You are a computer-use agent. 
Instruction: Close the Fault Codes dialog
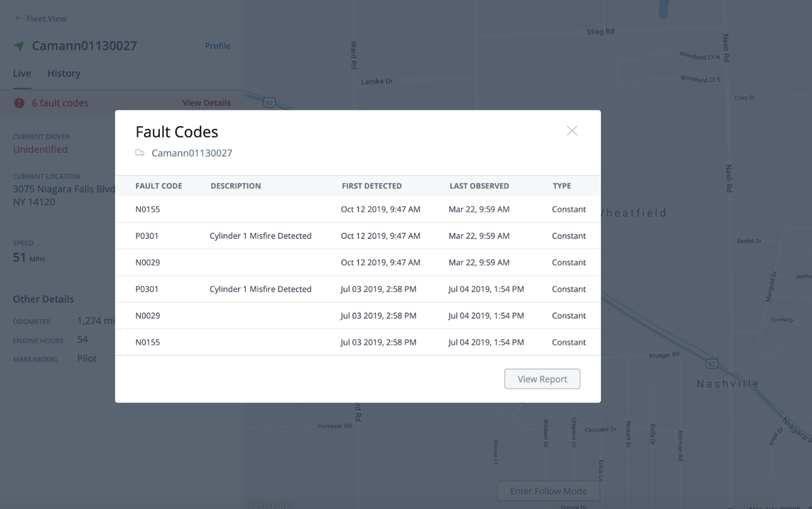(x=572, y=131)
